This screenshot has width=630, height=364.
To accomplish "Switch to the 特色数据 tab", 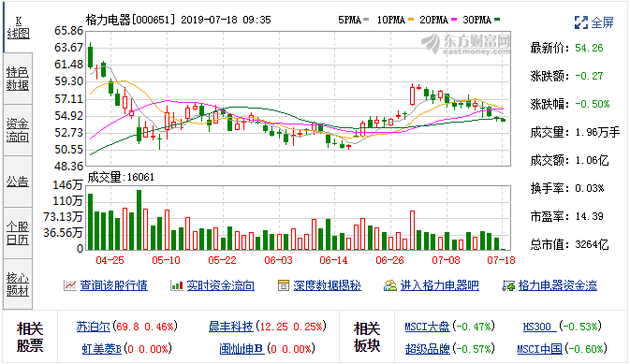I will (18, 79).
